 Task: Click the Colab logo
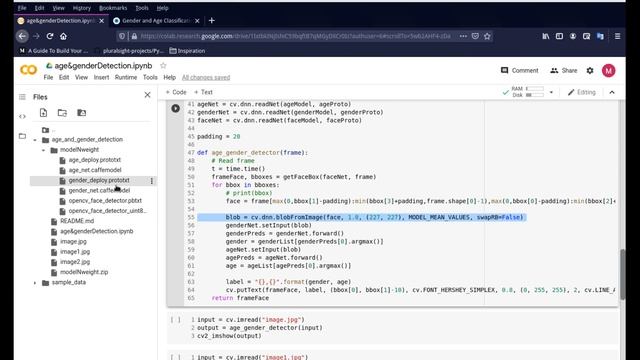coord(29,70)
